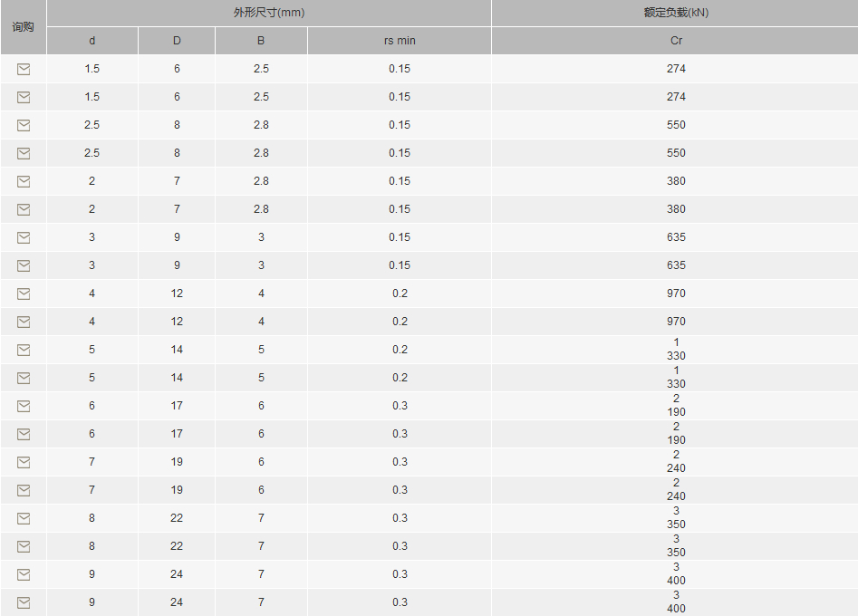The height and width of the screenshot is (616, 858).
Task: Click the mail icon in the second 7 × 19 row
Action: click(x=24, y=491)
